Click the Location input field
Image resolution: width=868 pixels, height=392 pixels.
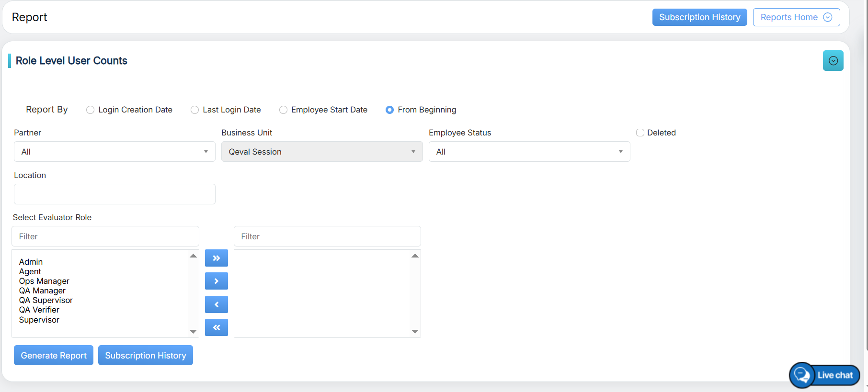point(114,194)
